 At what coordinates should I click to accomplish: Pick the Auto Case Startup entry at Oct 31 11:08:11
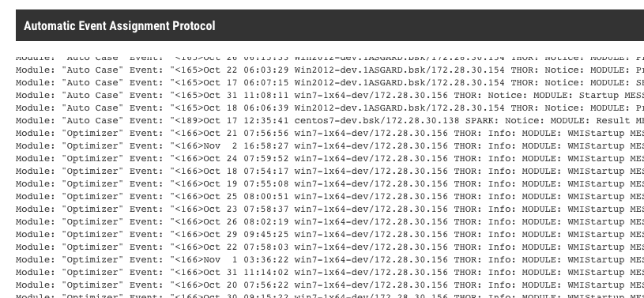pos(330,96)
